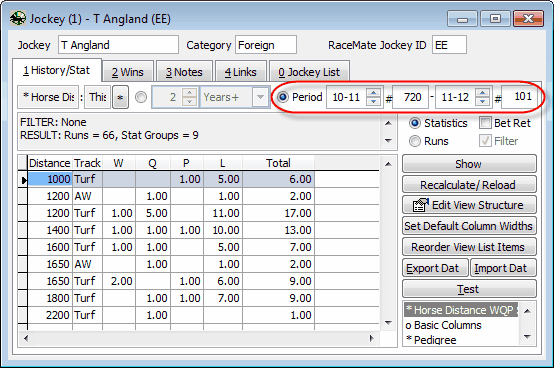Click the asterisk button beside This
The height and width of the screenshot is (368, 554).
[x=120, y=97]
